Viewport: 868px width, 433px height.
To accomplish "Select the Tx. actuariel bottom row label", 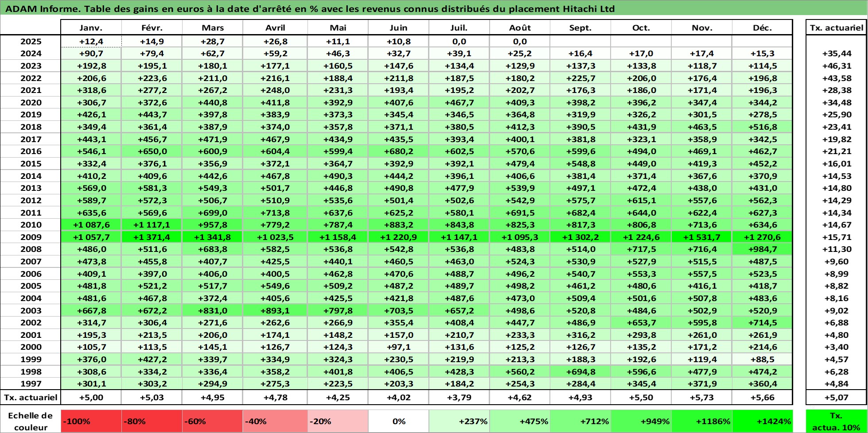I will pos(31,398).
